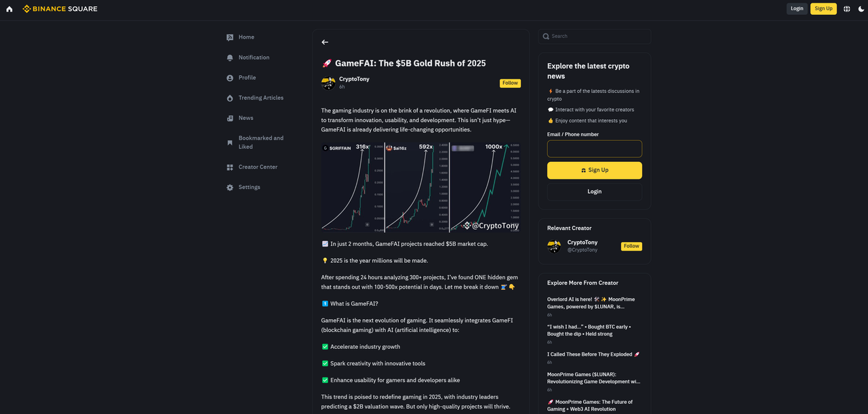This screenshot has height=414, width=868.
Task: Click the large Sign Up button in news panel
Action: click(595, 170)
